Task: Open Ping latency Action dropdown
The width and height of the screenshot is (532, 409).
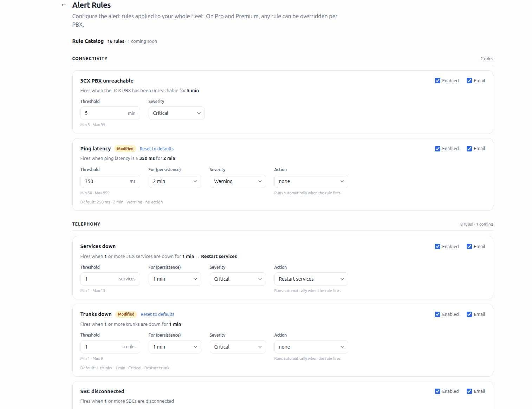Action: [x=311, y=181]
